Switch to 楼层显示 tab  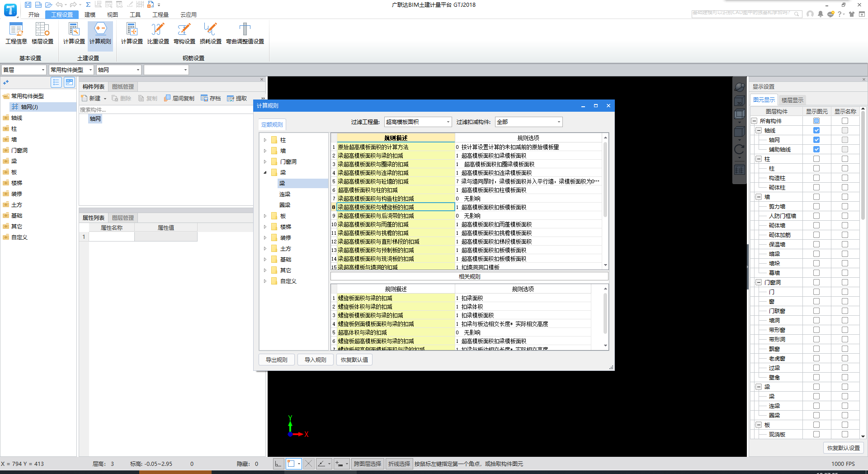click(792, 100)
